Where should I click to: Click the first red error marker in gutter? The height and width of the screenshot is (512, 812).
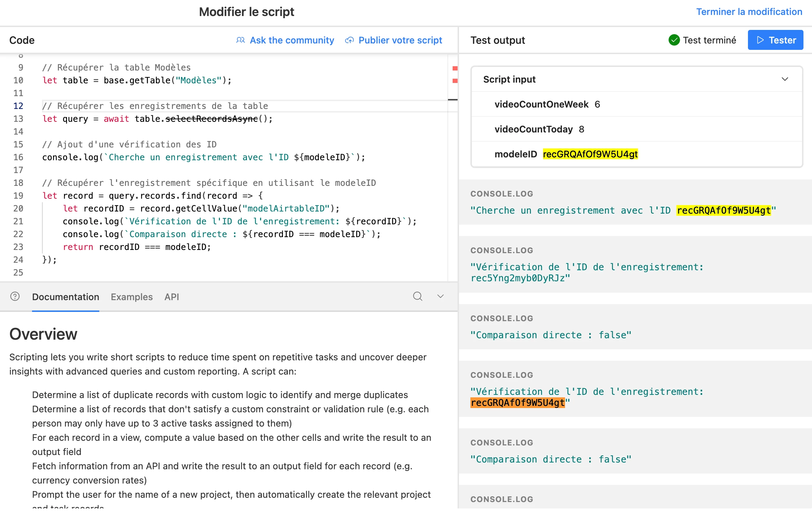[455, 68]
